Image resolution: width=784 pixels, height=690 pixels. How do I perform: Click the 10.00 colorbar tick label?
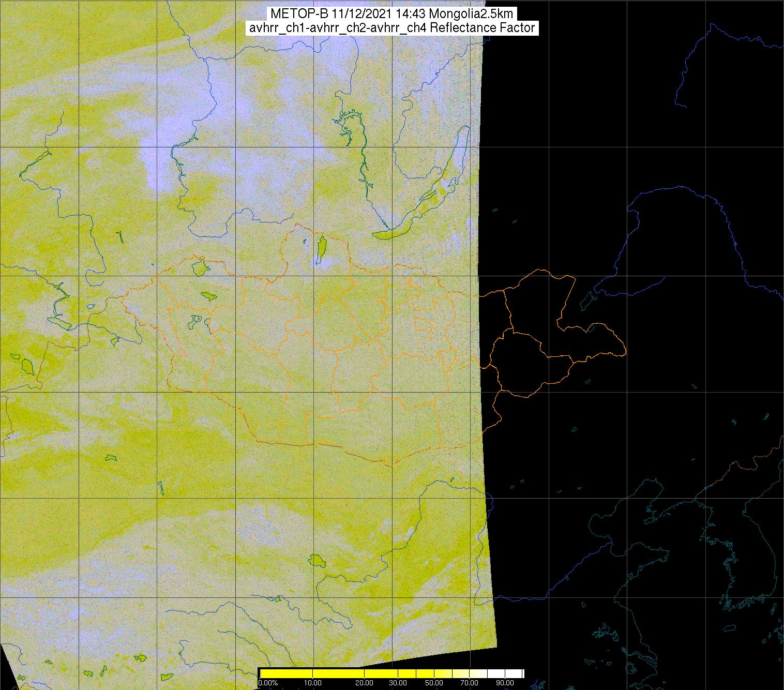[313, 683]
